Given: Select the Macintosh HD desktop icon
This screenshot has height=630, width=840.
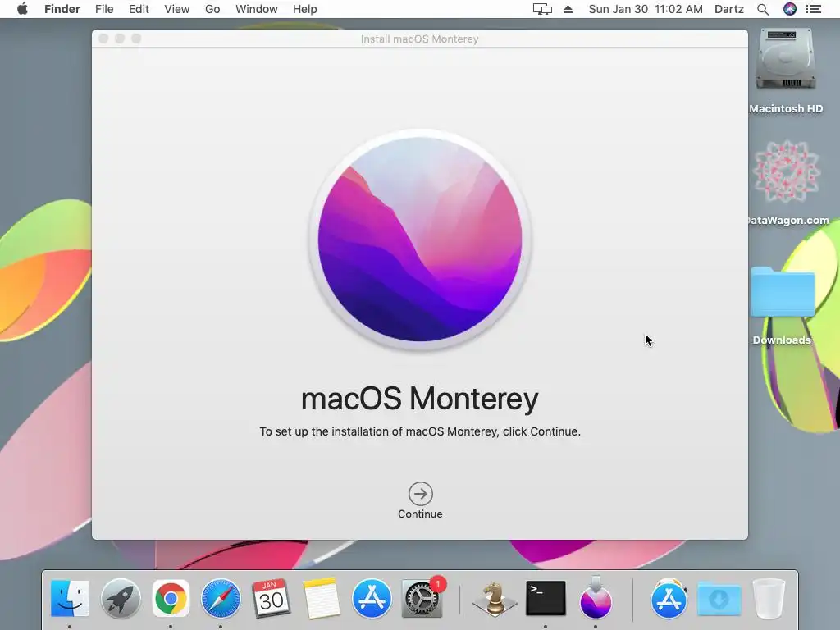Looking at the screenshot, I should 786,60.
